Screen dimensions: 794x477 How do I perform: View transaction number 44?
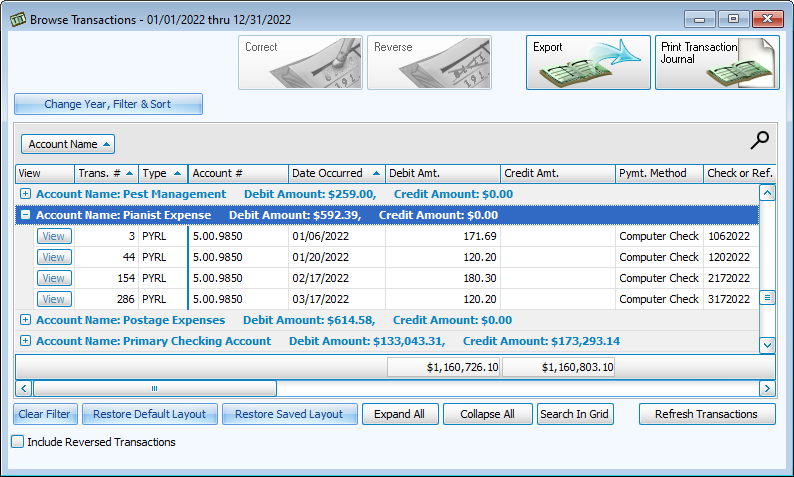pyautogui.click(x=53, y=257)
